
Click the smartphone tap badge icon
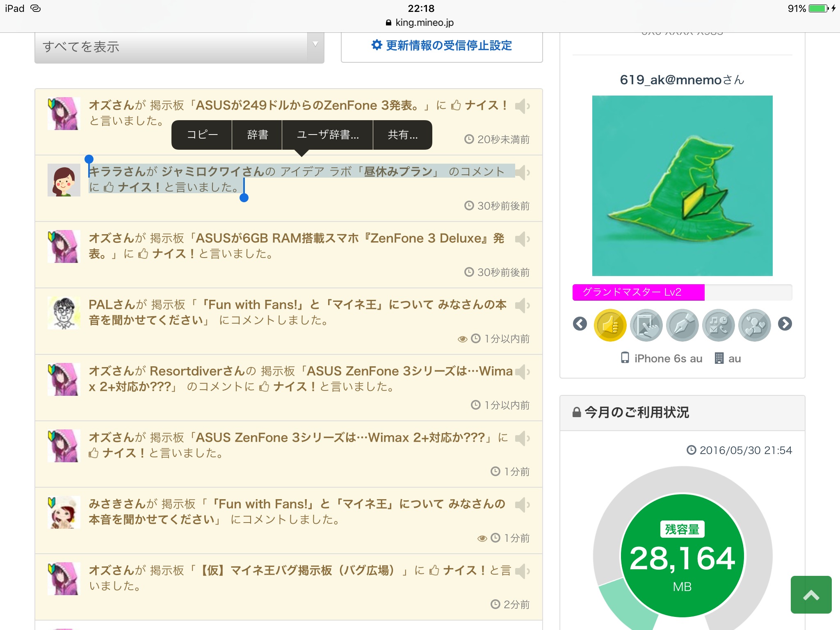click(x=646, y=325)
